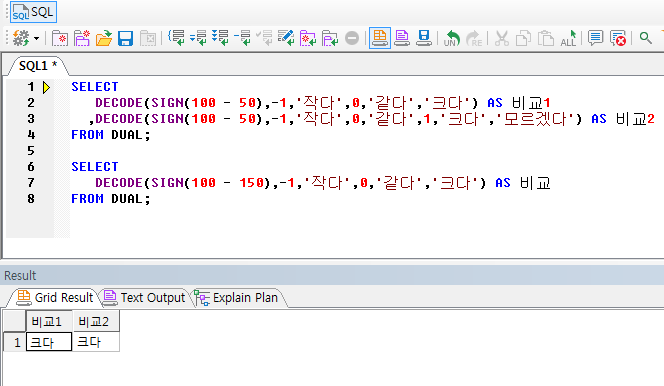This screenshot has width=664, height=386.
Task: Click the gear execute settings icon
Action: click(x=20, y=38)
